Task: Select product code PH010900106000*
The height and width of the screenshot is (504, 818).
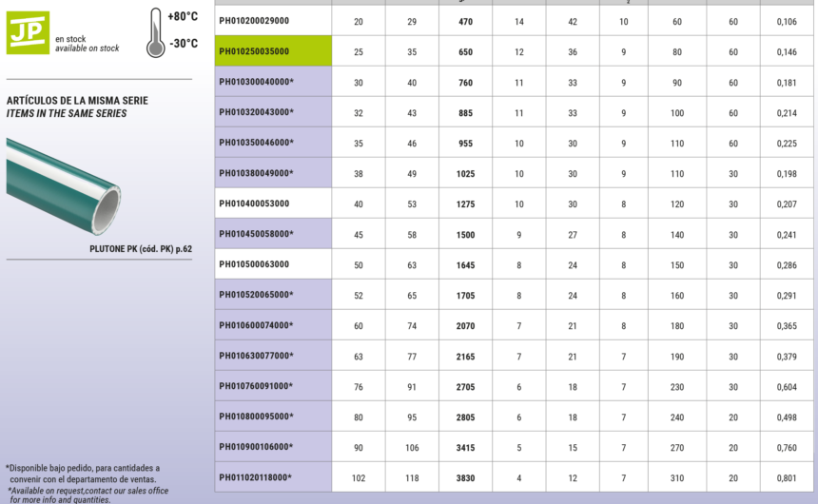Action: [x=256, y=447]
